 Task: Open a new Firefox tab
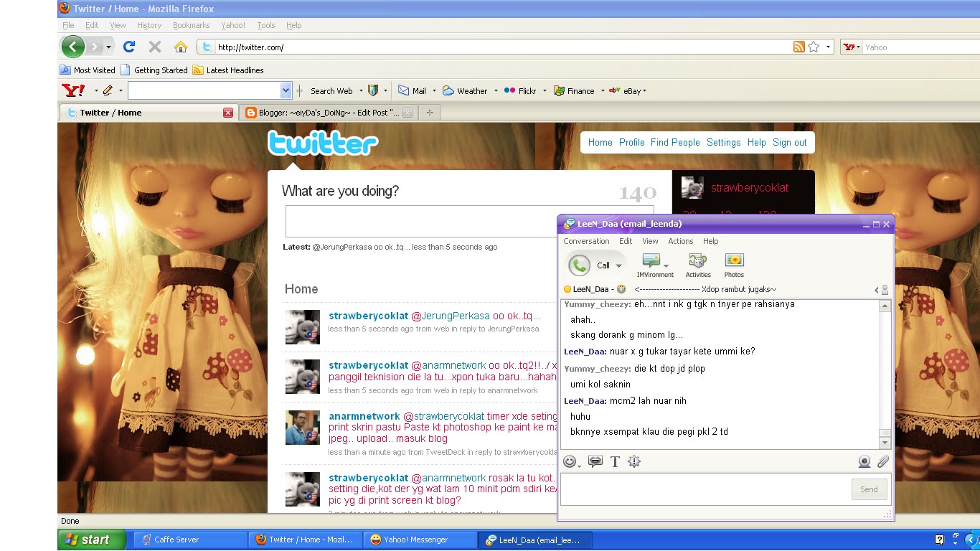(x=430, y=113)
